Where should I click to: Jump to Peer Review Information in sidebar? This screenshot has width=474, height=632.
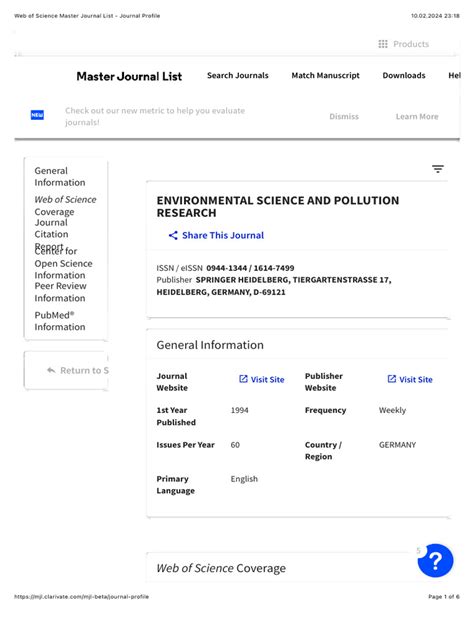tap(60, 292)
